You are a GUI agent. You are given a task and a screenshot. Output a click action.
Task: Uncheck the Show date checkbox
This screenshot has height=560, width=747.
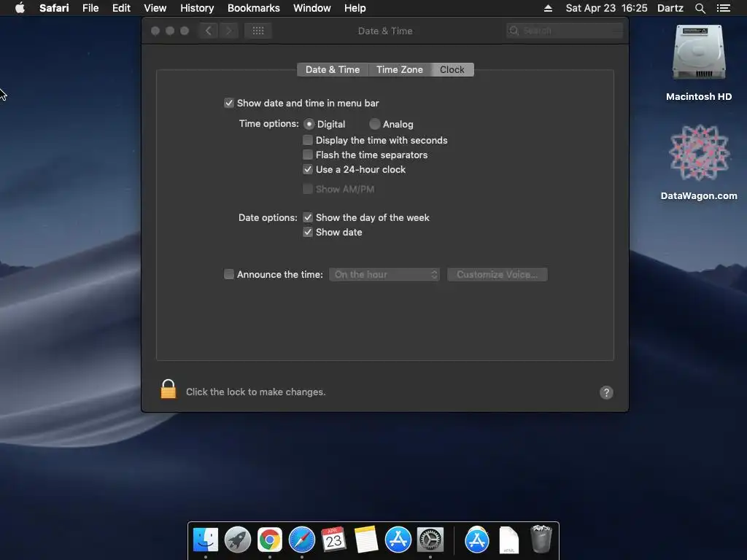308,233
